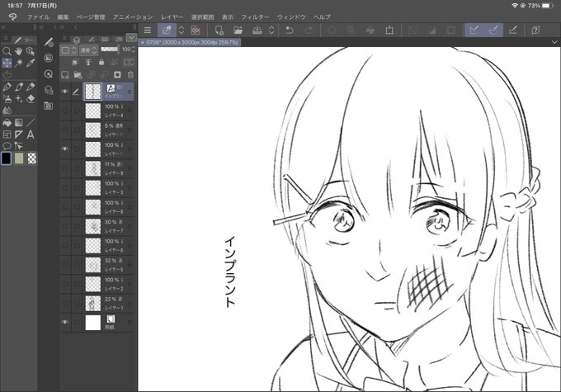Screen dimensions: 561x392
Task: Select the beige sub color swatch
Action: [19, 158]
